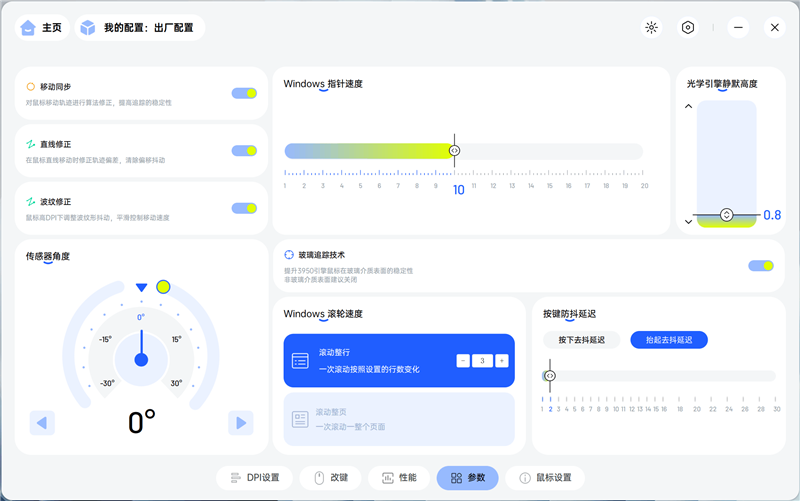Click the debounce delay slider handle

pos(549,376)
